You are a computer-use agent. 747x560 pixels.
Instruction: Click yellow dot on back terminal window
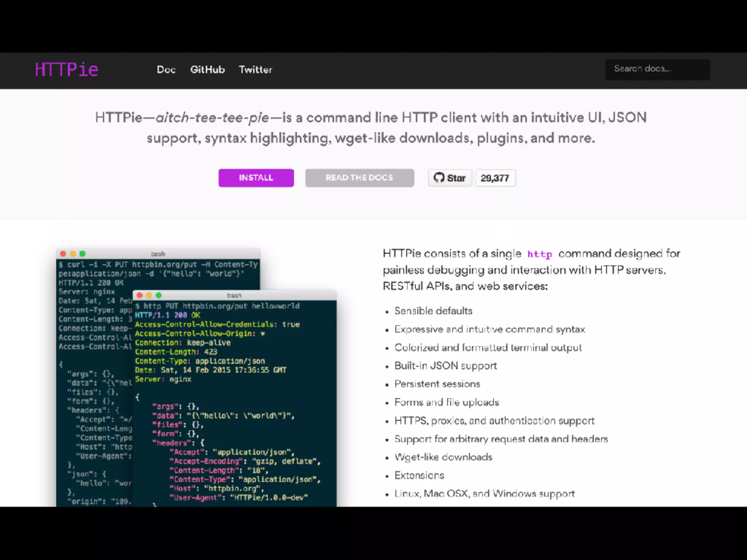pyautogui.click(x=73, y=254)
